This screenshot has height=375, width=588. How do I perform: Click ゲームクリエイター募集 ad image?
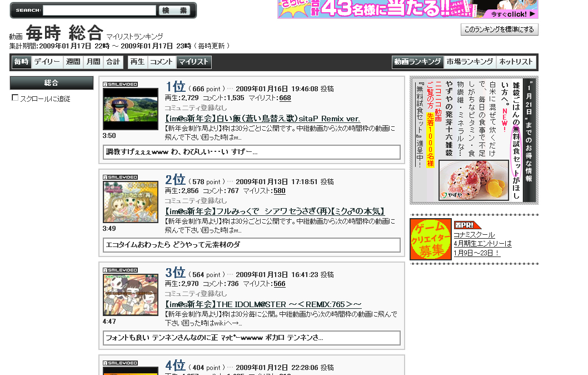431,239
